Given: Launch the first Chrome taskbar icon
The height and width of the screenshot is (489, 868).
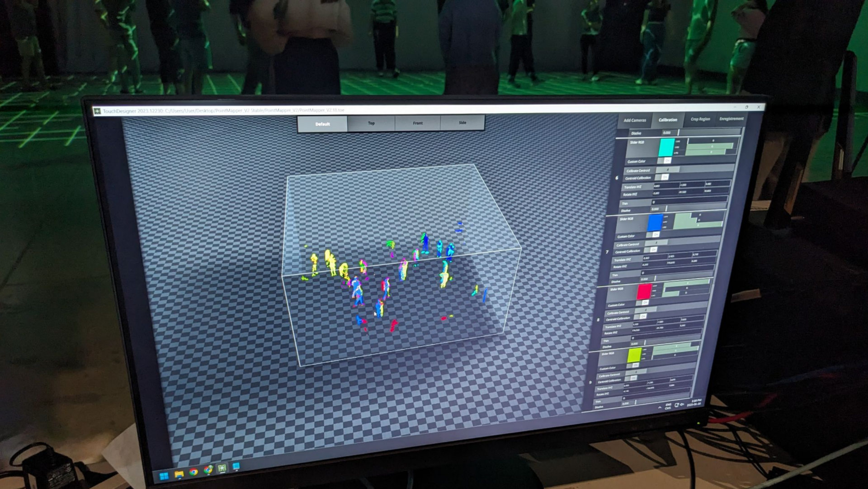Looking at the screenshot, I should pos(193,472).
